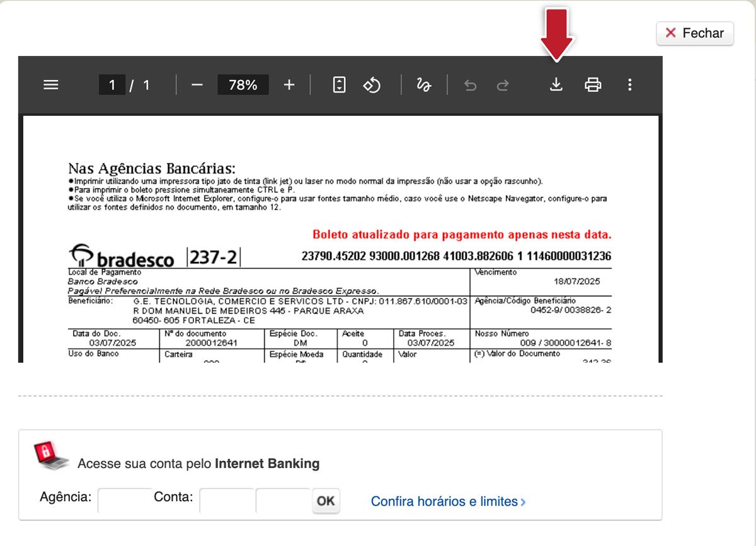Image resolution: width=756 pixels, height=546 pixels.
Task: Zoom in with the plus icon
Action: 289,84
